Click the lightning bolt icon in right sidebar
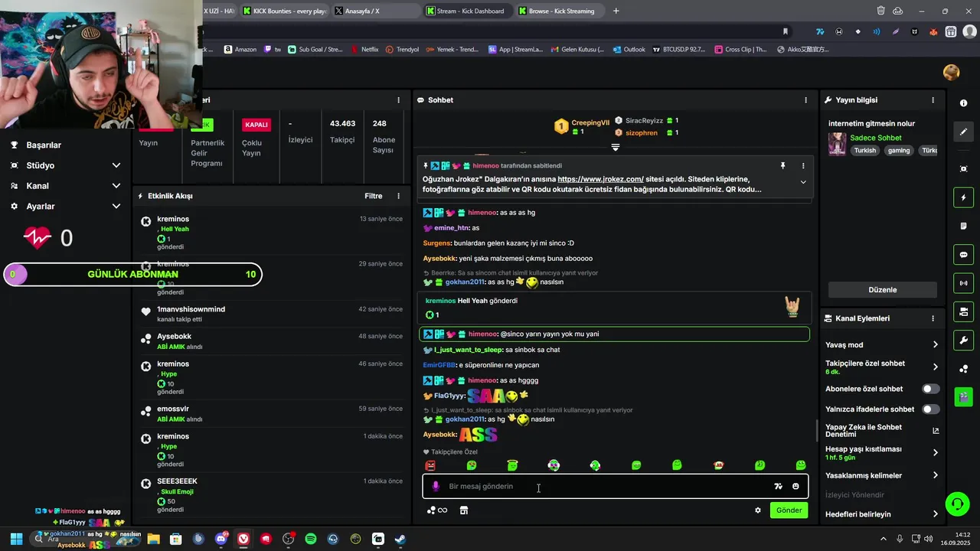This screenshot has height=551, width=980. point(963,197)
